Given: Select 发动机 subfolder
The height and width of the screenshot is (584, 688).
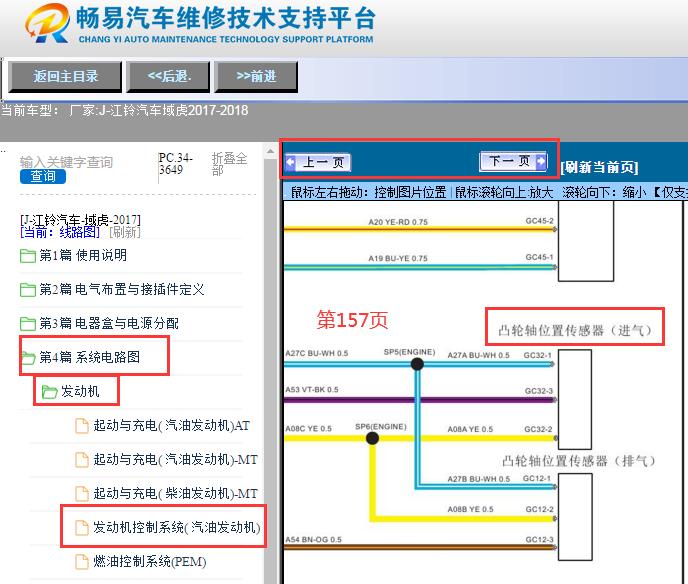Looking at the screenshot, I should click(80, 391).
